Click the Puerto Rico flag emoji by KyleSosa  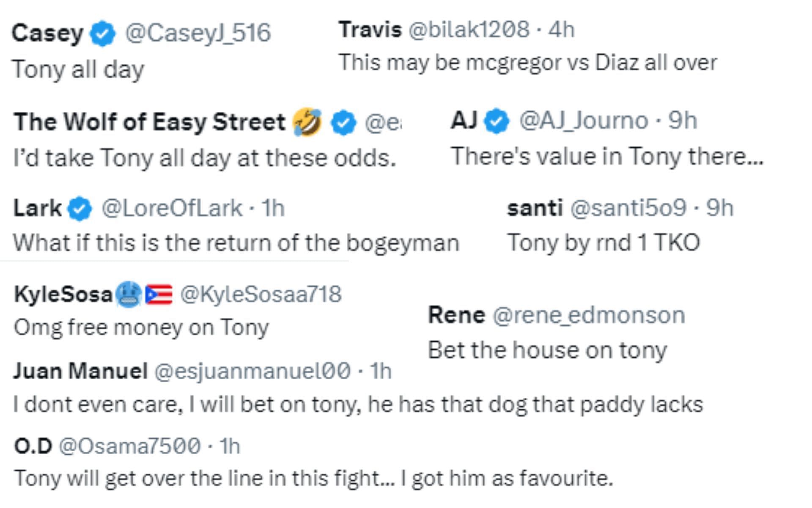tap(159, 295)
